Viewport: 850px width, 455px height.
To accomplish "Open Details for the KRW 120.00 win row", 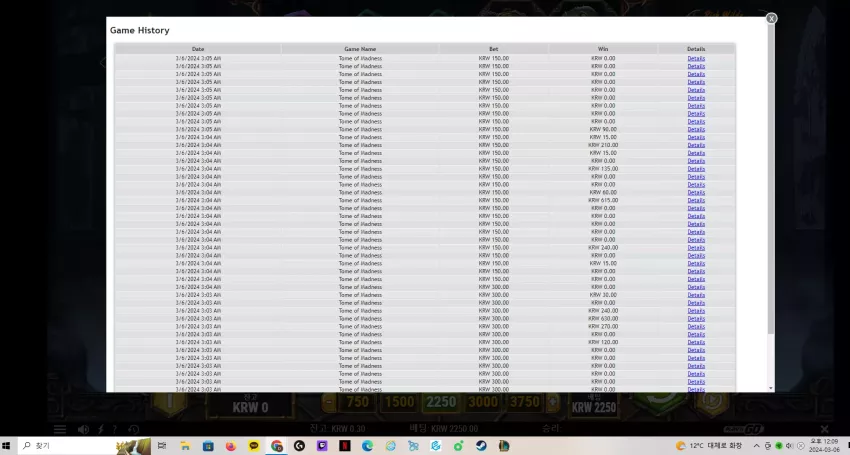I will tap(696, 342).
